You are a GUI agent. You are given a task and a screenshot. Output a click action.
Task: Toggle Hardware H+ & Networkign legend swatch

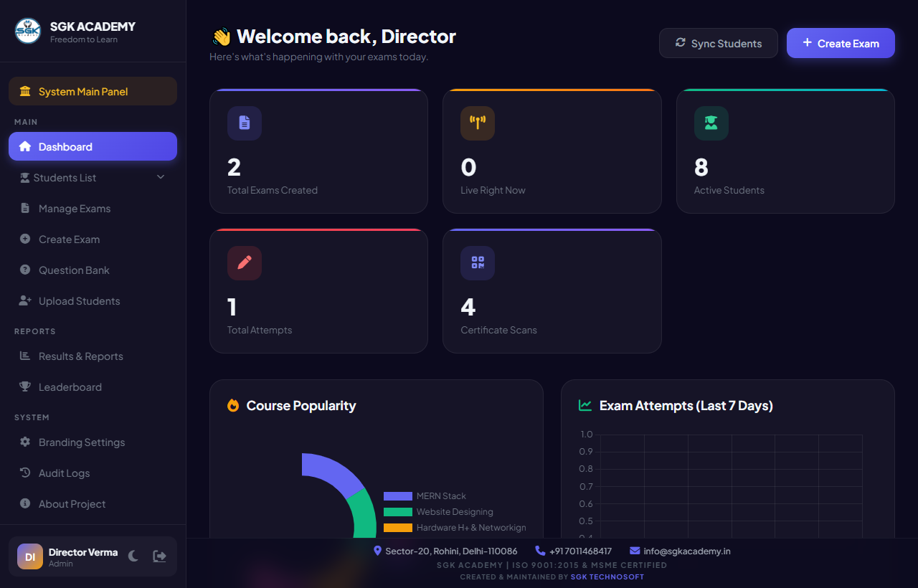398,528
